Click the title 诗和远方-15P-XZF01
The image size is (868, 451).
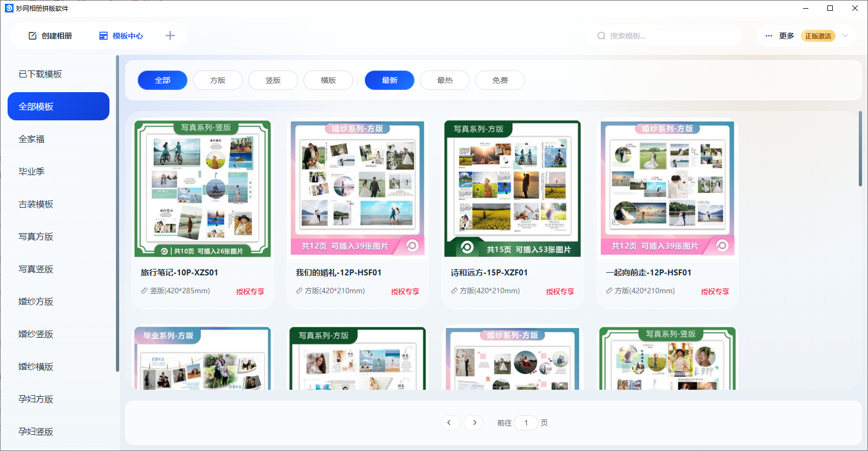pyautogui.click(x=489, y=273)
